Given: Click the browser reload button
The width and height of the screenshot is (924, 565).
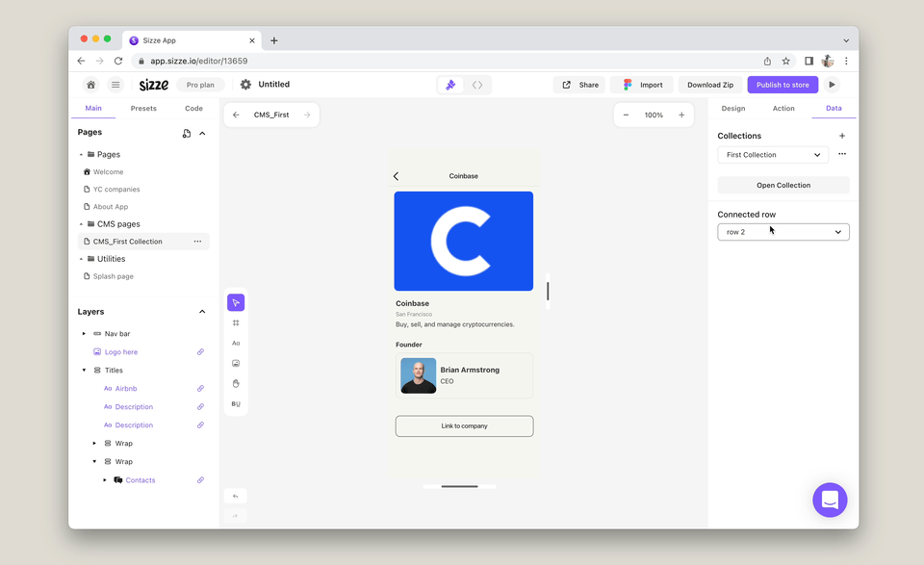Looking at the screenshot, I should pyautogui.click(x=118, y=61).
